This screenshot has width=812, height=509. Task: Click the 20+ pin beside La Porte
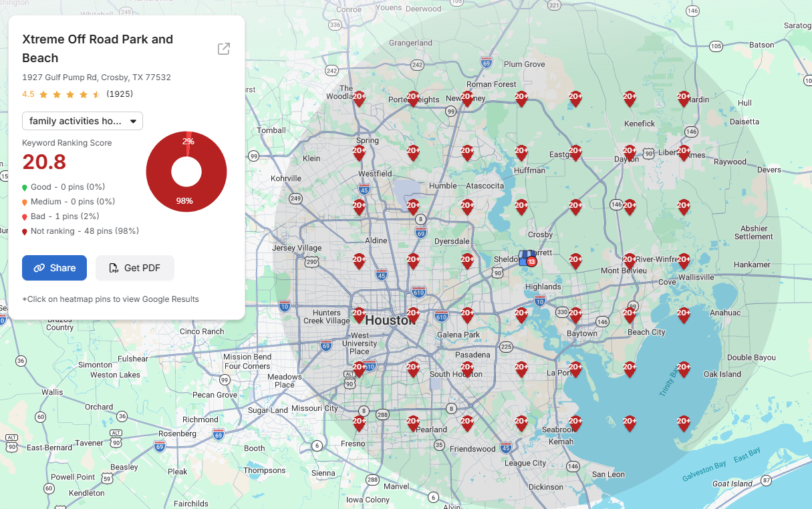pos(575,369)
